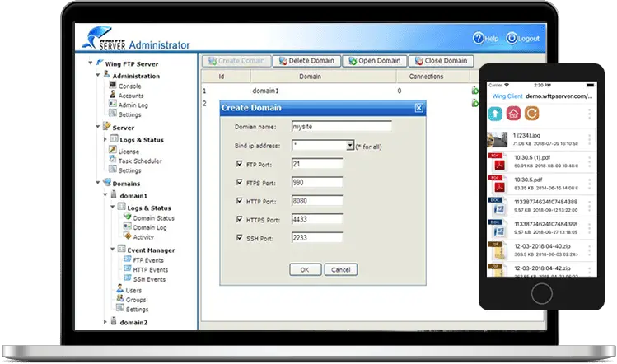
Task: Click the Create Domain toolbar button
Action: (236, 61)
